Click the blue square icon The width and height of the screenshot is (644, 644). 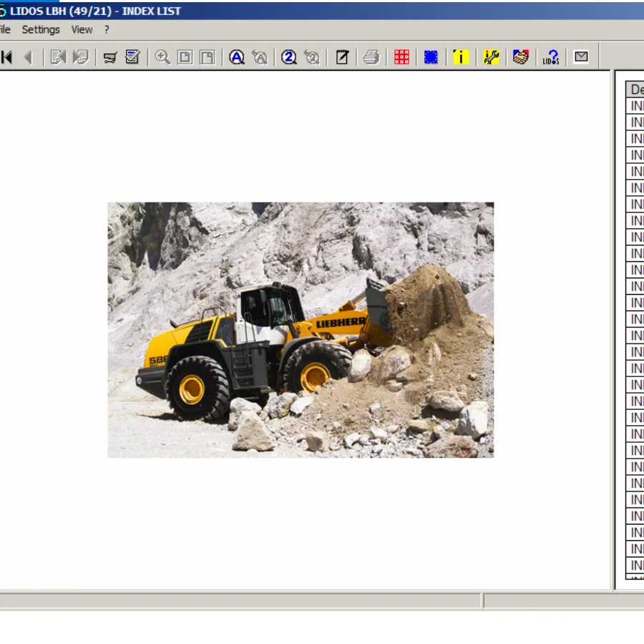(431, 57)
